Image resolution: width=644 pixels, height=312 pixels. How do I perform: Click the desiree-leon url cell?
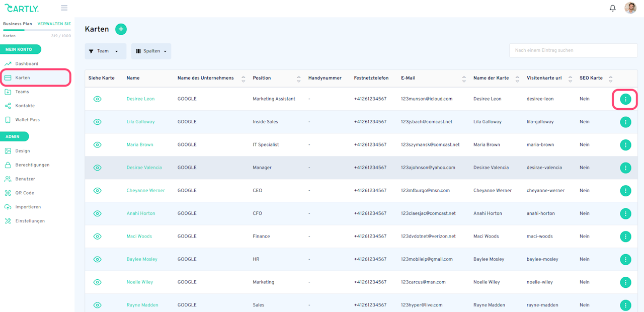tap(540, 99)
